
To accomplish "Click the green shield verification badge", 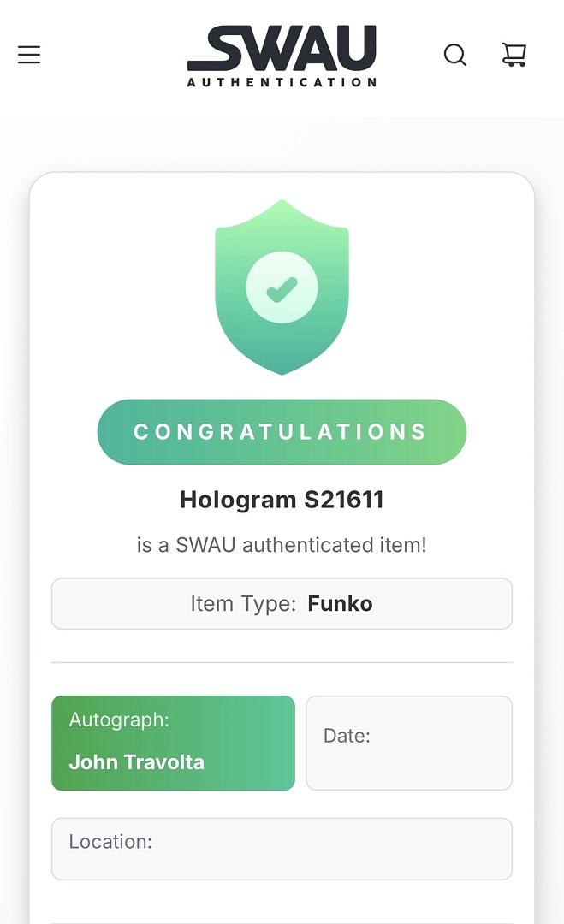I will (x=282, y=287).
